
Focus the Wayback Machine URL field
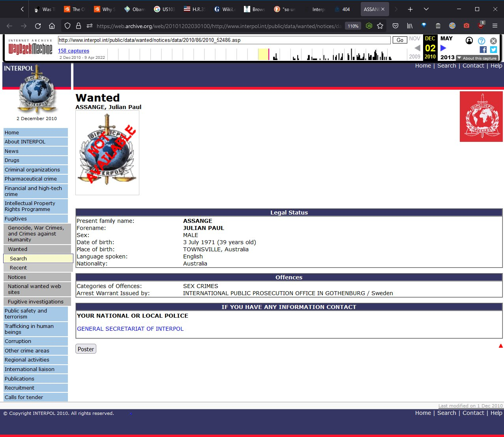click(224, 40)
